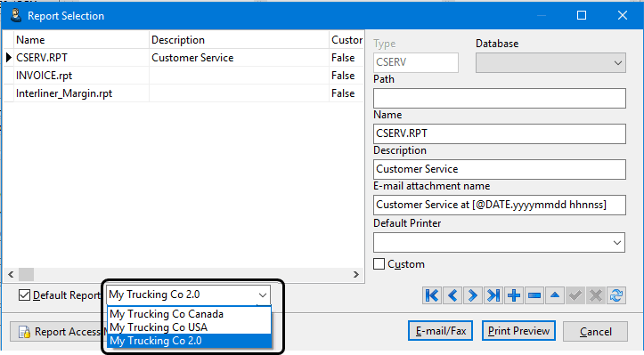Click the horizontal scrollbar right arrow
644x355 pixels.
(356, 275)
